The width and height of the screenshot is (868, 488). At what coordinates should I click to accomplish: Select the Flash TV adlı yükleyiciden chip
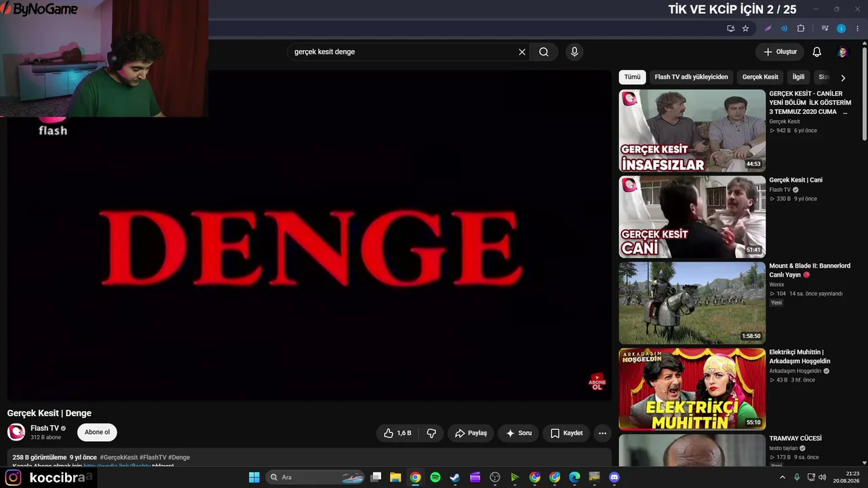click(691, 77)
